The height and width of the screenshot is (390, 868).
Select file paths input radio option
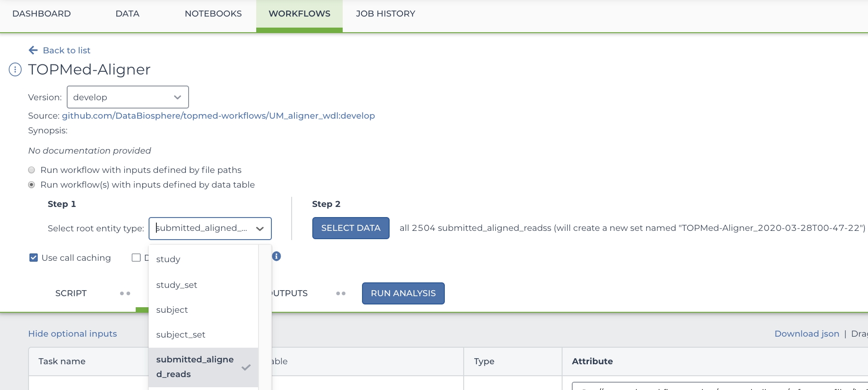point(32,170)
